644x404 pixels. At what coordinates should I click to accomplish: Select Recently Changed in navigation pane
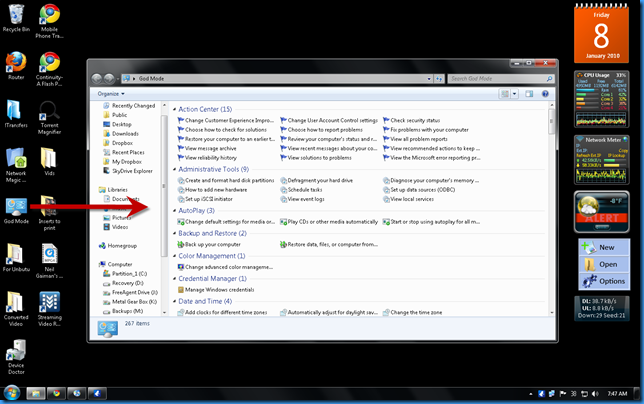pyautogui.click(x=129, y=106)
